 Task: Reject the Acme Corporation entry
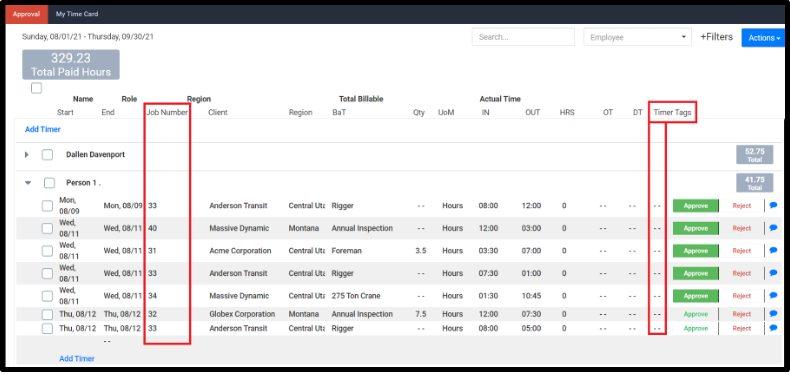742,251
